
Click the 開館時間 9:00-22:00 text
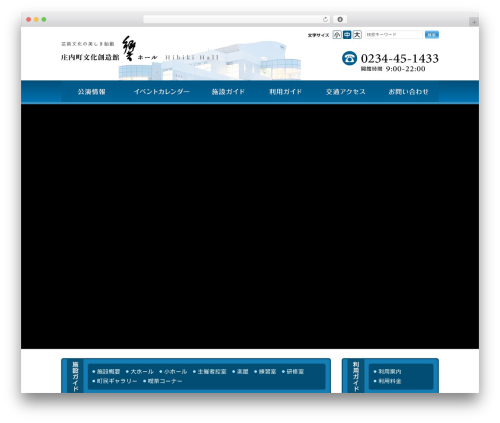click(x=393, y=69)
